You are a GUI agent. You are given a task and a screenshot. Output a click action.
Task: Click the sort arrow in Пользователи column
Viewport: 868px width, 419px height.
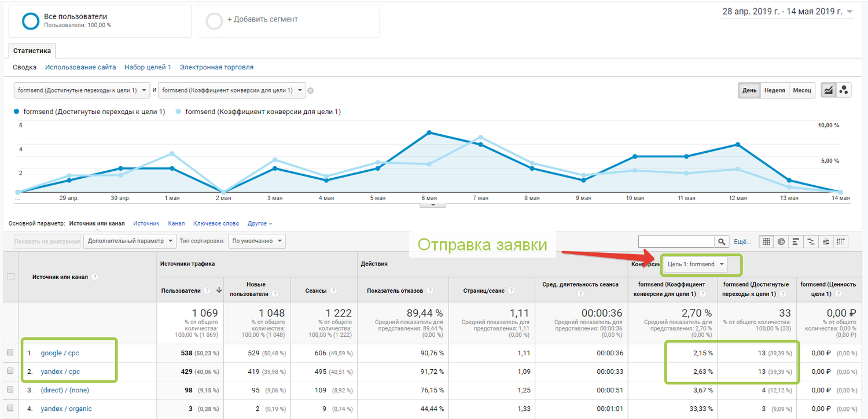click(219, 291)
